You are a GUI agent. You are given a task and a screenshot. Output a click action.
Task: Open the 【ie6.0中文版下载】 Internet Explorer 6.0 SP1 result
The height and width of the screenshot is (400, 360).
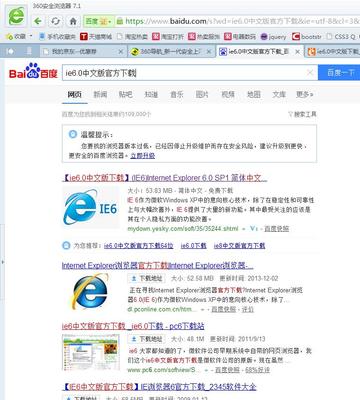coord(165,178)
